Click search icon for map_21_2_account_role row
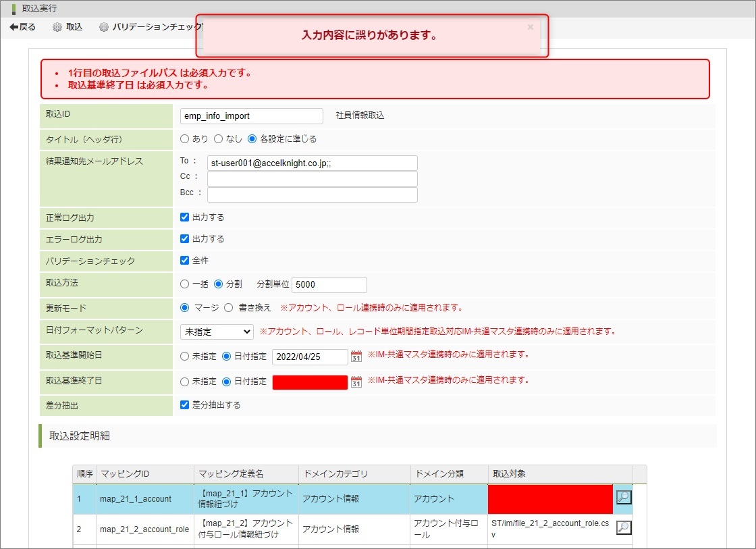The image size is (756, 549). [624, 527]
